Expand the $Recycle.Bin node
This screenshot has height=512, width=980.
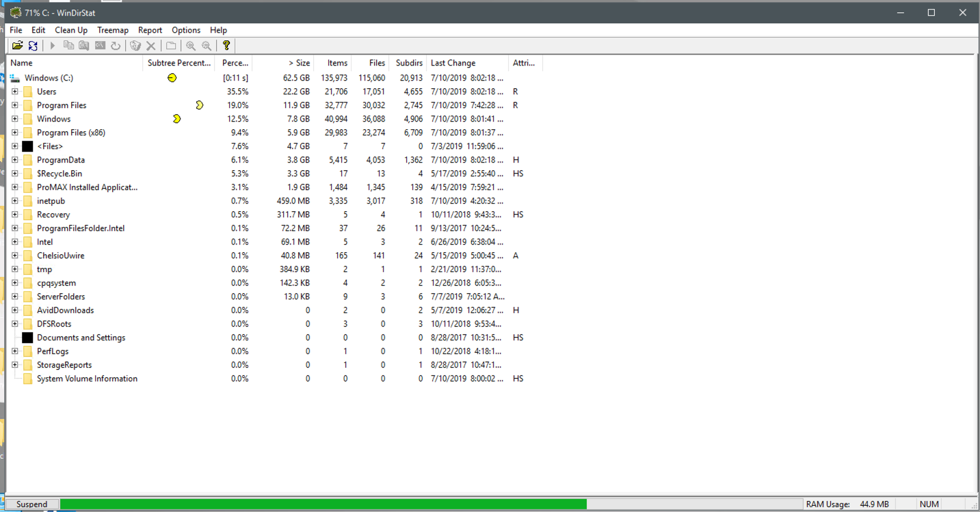coord(15,174)
